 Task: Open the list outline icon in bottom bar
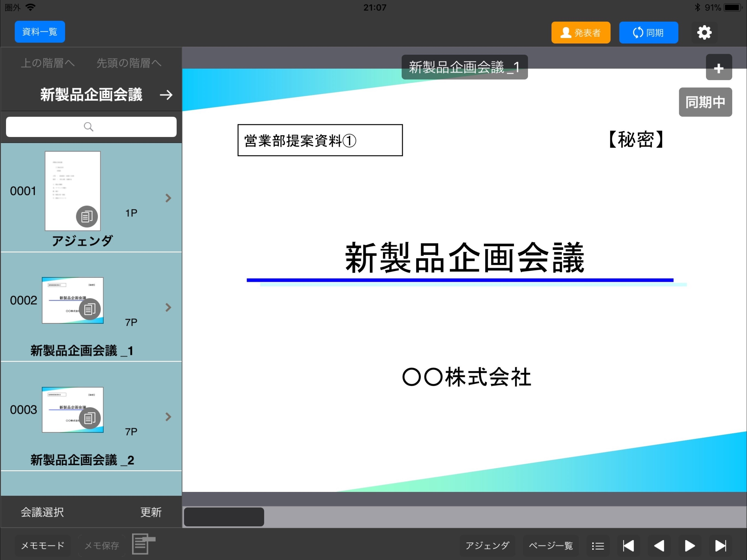click(x=598, y=546)
